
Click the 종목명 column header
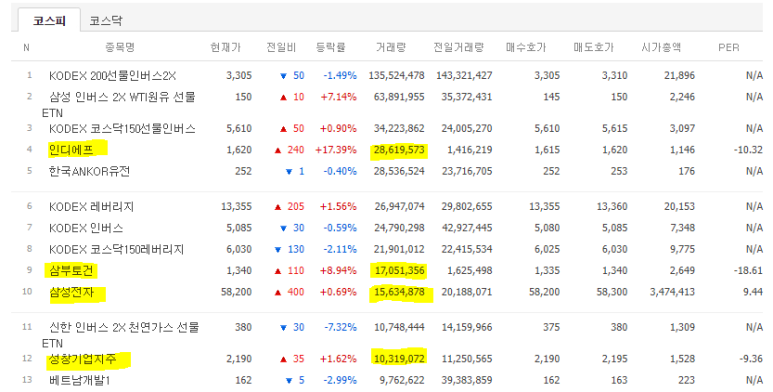pos(120,47)
